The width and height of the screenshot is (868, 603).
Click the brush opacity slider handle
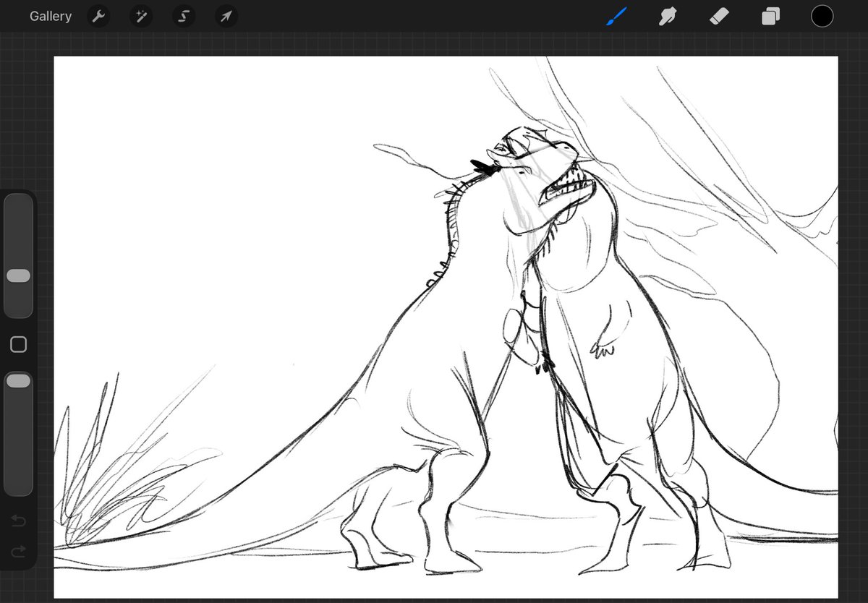pos(18,380)
